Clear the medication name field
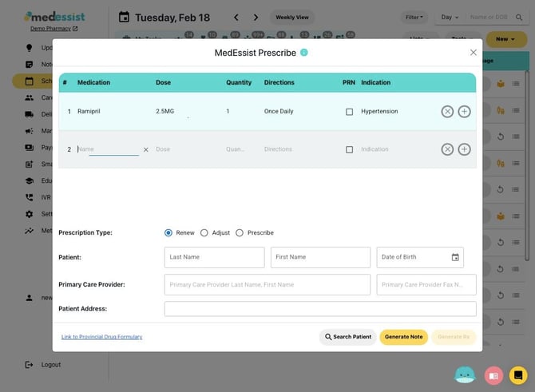This screenshot has height=392, width=535. pyautogui.click(x=145, y=149)
